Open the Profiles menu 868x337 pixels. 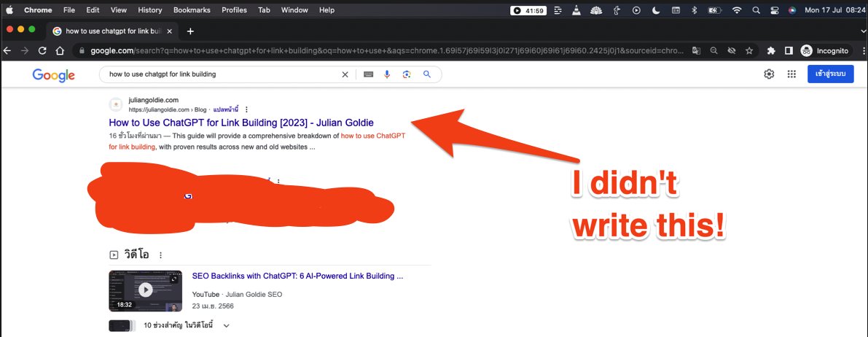pos(235,10)
